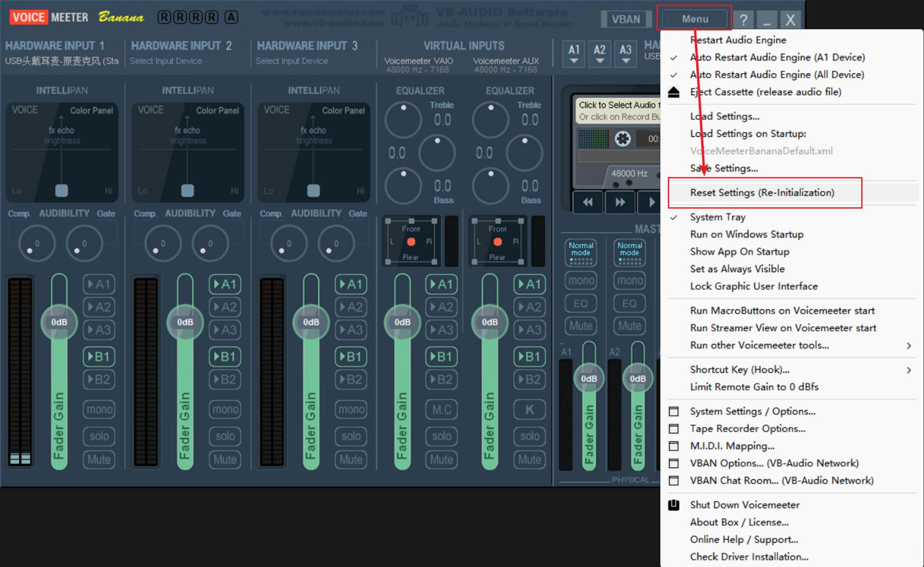This screenshot has height=567, width=924.
Task: Open the help question mark icon
Action: [x=744, y=19]
